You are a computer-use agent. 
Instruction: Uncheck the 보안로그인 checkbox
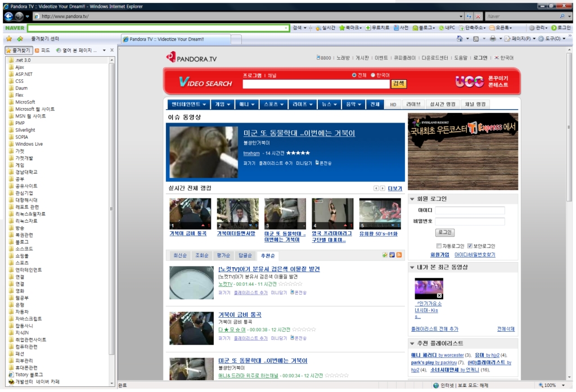click(470, 246)
